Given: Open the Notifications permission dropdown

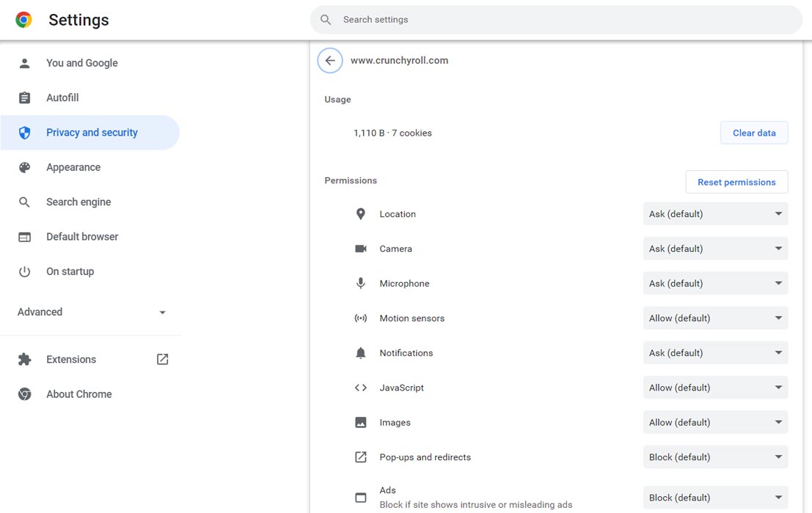Looking at the screenshot, I should point(716,353).
